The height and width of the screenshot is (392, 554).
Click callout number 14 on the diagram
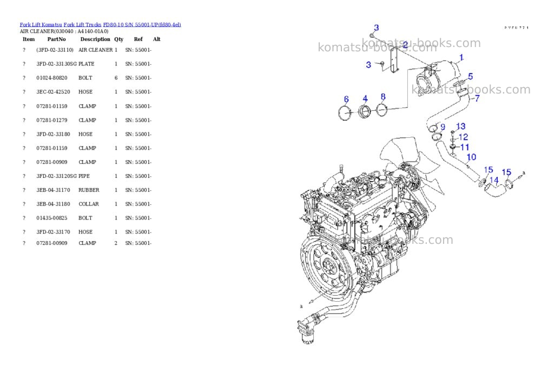[x=494, y=180]
